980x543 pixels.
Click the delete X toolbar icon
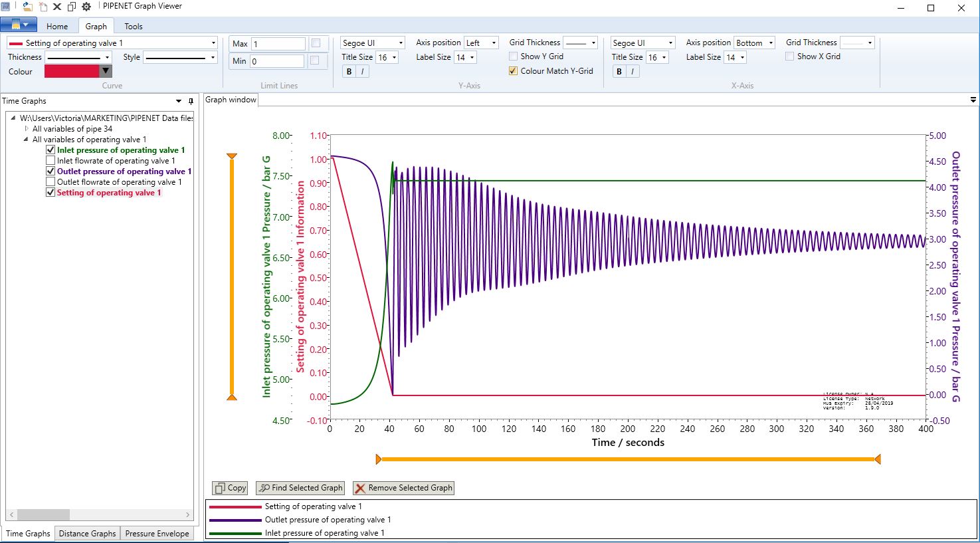[56, 6]
